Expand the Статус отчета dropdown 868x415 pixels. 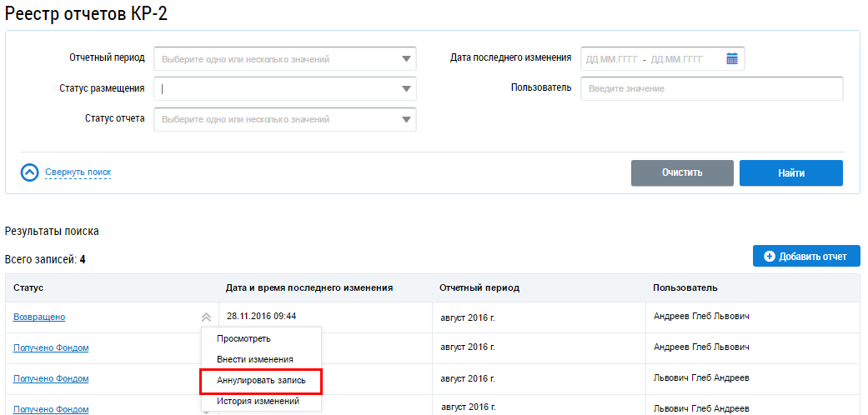click(406, 119)
